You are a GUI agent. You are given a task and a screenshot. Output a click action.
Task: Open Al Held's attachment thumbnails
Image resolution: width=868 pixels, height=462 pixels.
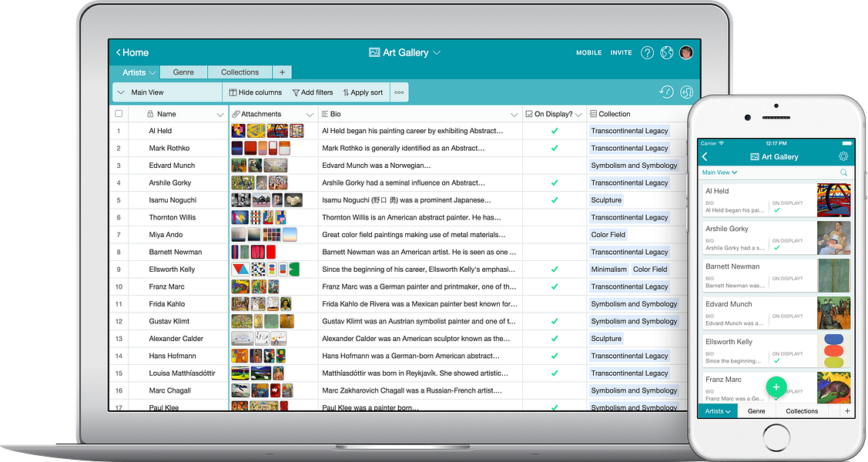tap(267, 131)
